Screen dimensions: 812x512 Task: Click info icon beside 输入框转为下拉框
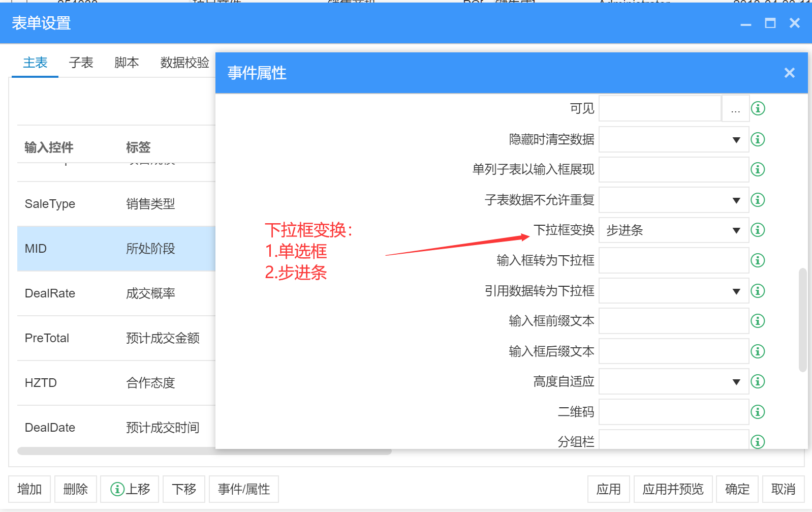tap(758, 260)
